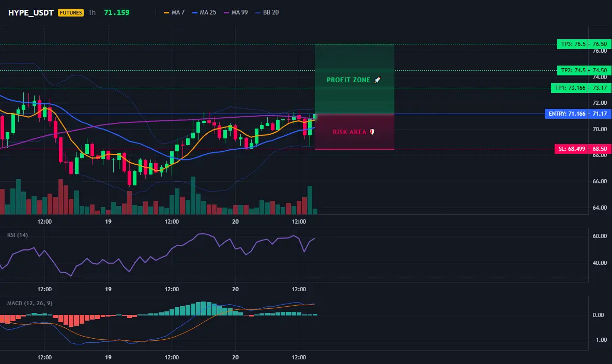
Task: Click the 66.00 price axis value
Action: tap(600, 181)
